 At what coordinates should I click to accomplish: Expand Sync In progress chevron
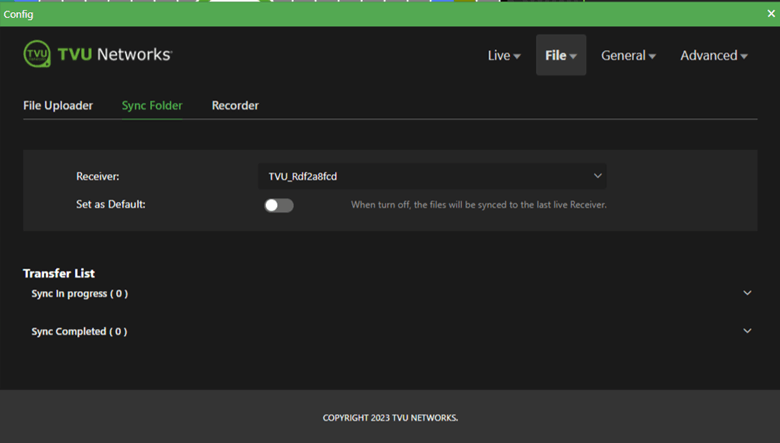(x=747, y=293)
